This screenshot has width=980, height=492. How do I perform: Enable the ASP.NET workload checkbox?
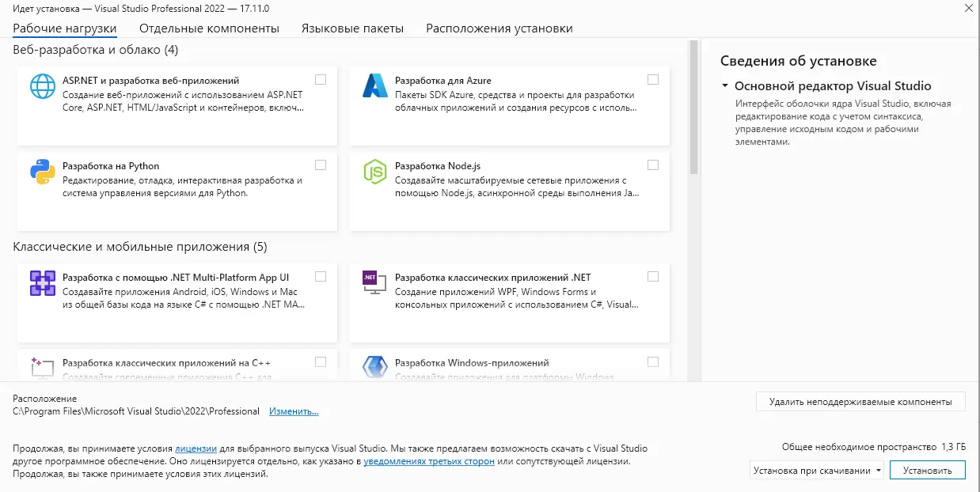(x=321, y=79)
